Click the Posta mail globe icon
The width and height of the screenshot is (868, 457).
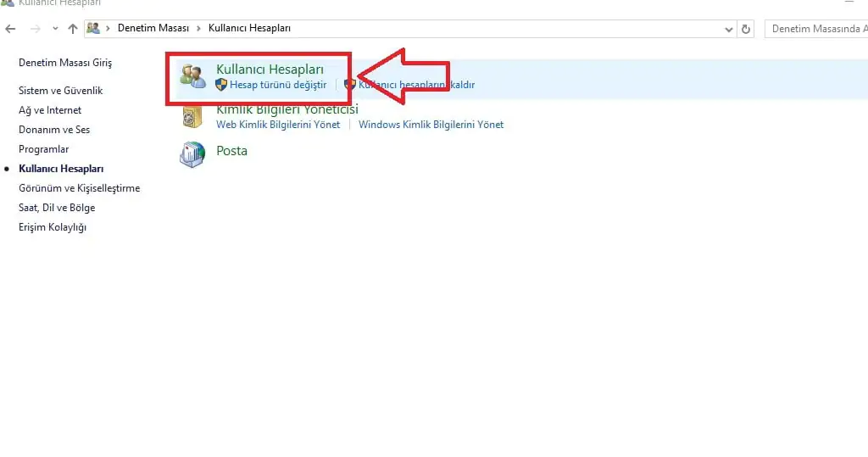192,154
